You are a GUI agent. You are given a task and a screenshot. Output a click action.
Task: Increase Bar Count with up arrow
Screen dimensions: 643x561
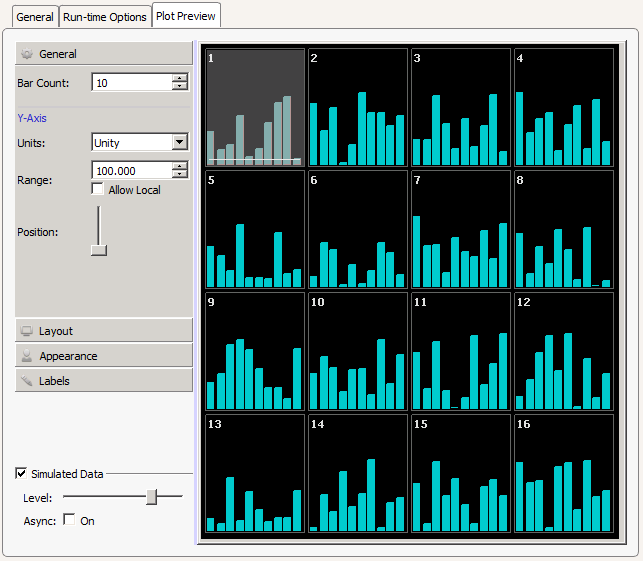click(180, 78)
